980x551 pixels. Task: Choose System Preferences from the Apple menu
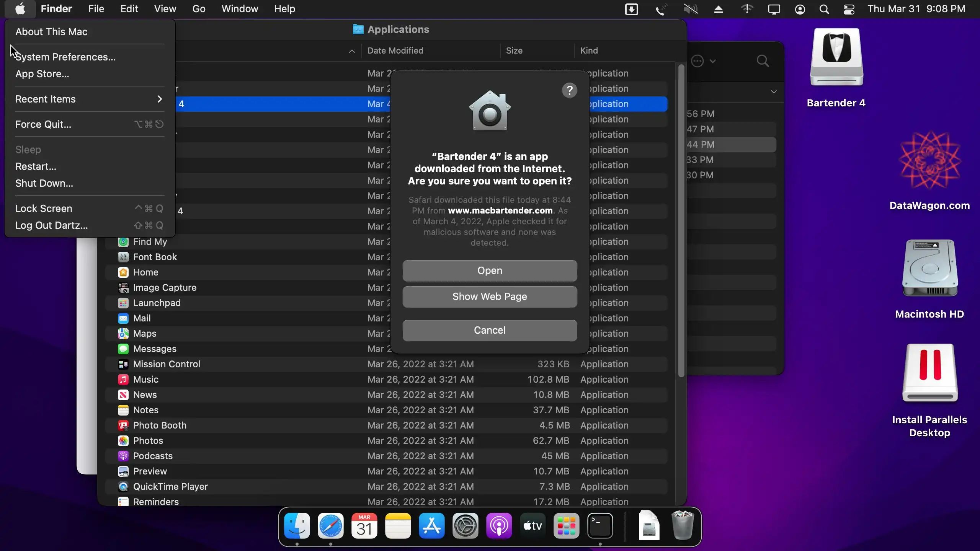point(65,57)
